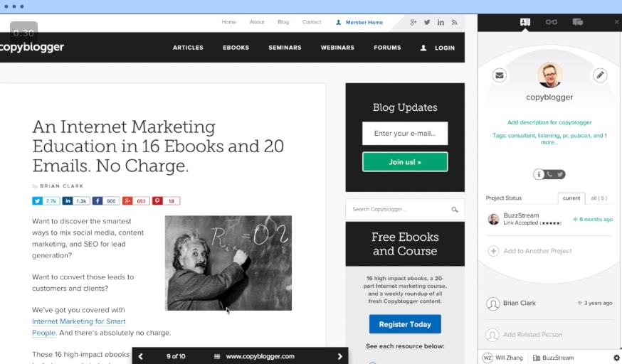
Task: Click the article headline about 16 Ebooks
Action: tap(158, 146)
